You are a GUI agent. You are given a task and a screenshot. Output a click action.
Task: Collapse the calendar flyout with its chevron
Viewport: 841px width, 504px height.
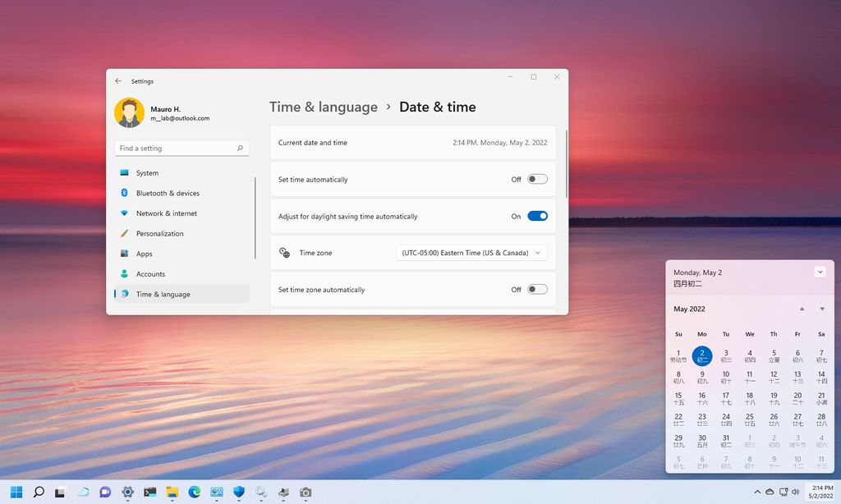[x=820, y=272]
